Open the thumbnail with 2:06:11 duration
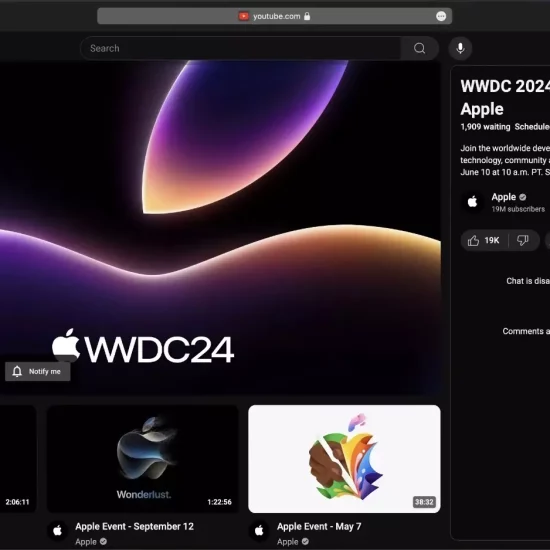The height and width of the screenshot is (550, 550). pos(18,459)
